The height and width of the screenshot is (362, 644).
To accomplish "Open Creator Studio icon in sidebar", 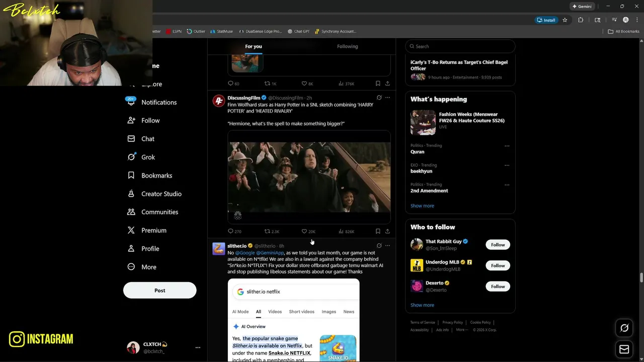I will [x=131, y=194].
